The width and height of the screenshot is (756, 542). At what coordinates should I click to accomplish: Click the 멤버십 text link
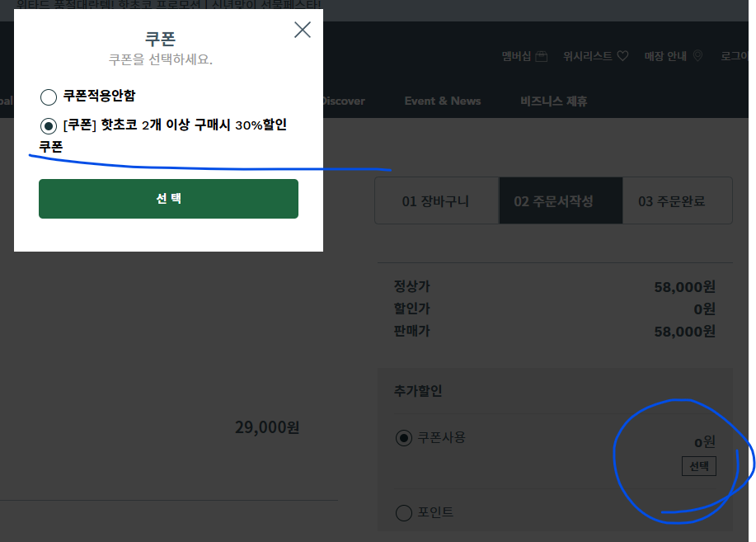tap(516, 56)
